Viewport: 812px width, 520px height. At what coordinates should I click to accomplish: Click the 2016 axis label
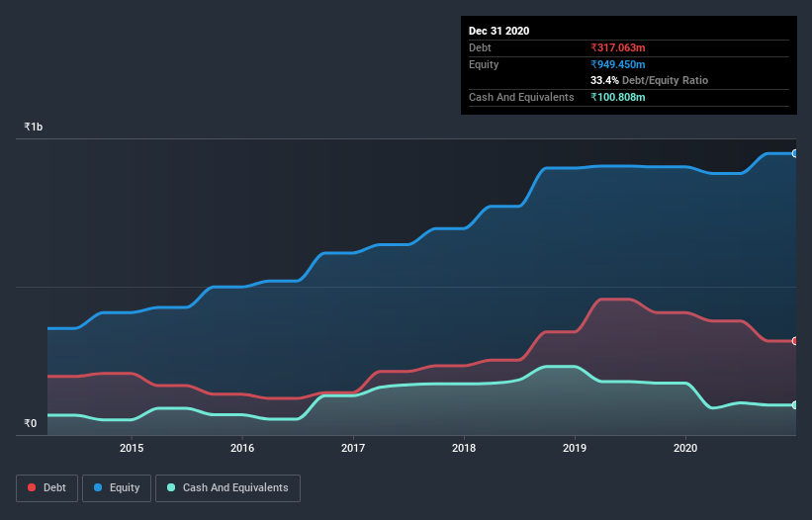[242, 448]
